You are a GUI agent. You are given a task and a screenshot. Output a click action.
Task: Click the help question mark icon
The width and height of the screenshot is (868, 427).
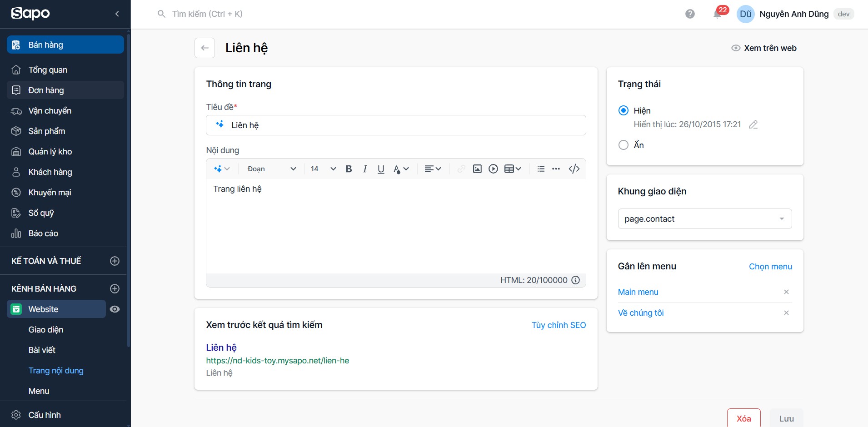tap(690, 14)
